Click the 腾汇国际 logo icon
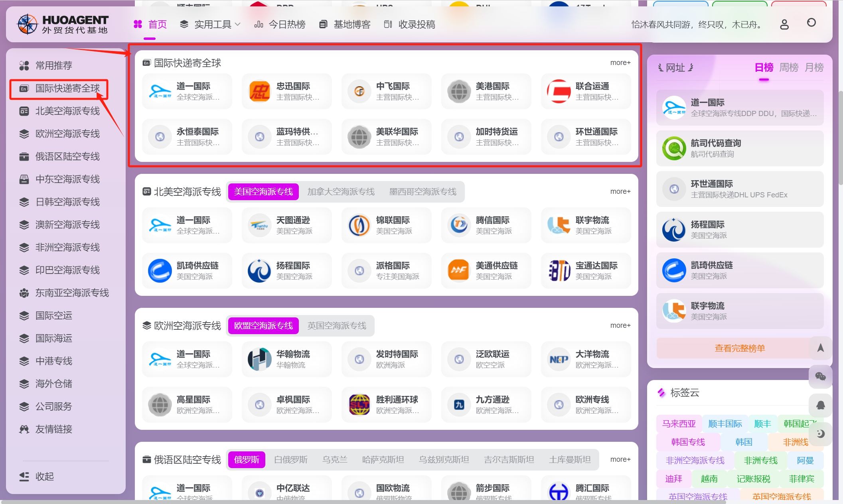Screen dimensions: 843x504 [x=559, y=491]
